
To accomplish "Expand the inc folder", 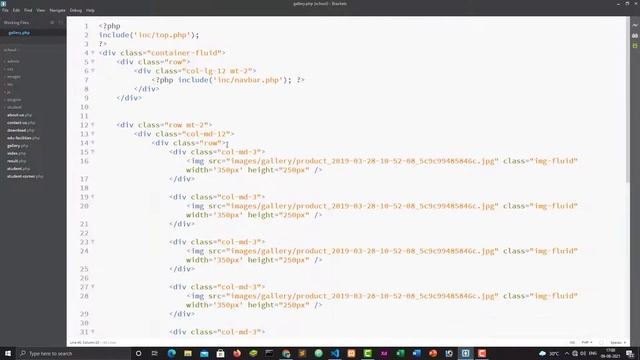I will click(9, 84).
